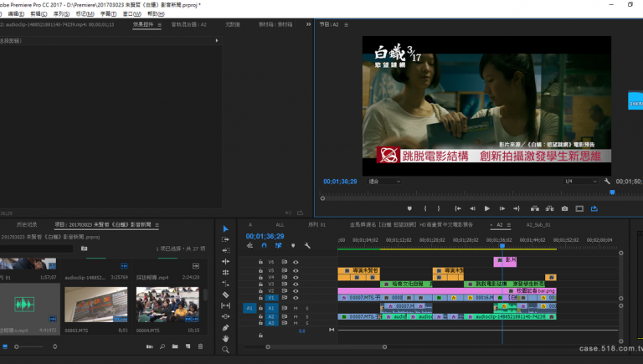
Task: Open playback resolution 1/4 dropdown
Action: [580, 182]
